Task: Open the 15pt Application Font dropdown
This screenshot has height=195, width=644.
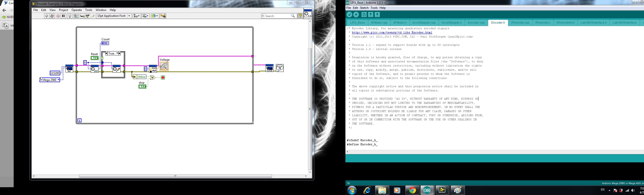Action: (114, 16)
